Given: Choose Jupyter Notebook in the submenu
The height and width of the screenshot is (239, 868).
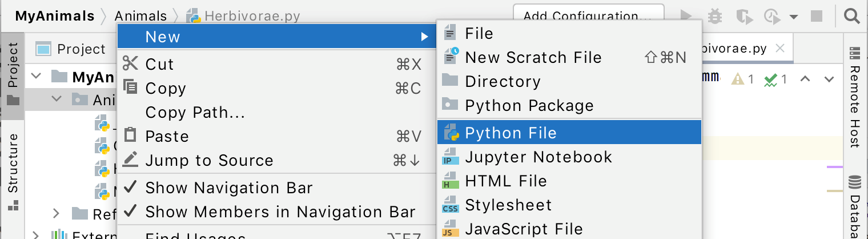Looking at the screenshot, I should (x=538, y=157).
